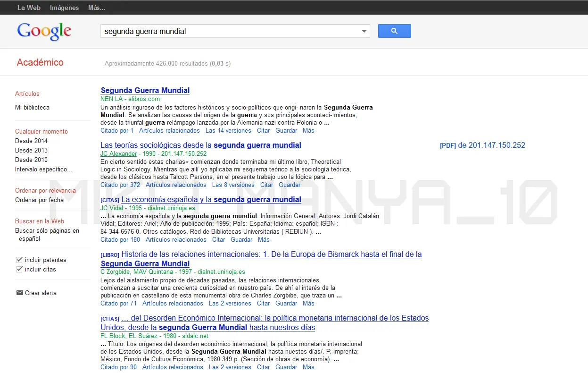The width and height of the screenshot is (588, 373).
Task: Open "Las teorías sociológicas desde la segunda guerra mundial"
Action: click(x=201, y=145)
